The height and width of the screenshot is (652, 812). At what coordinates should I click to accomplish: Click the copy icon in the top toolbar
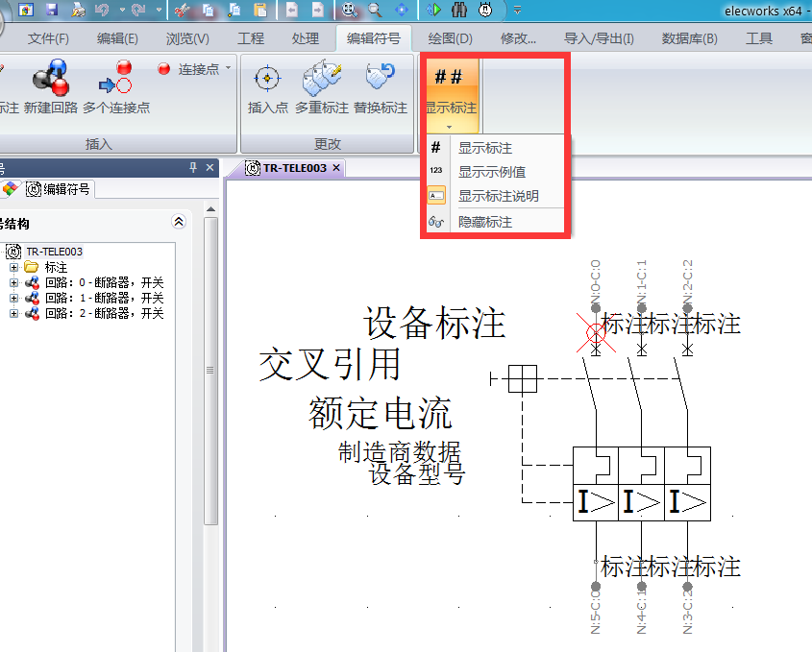click(x=209, y=10)
